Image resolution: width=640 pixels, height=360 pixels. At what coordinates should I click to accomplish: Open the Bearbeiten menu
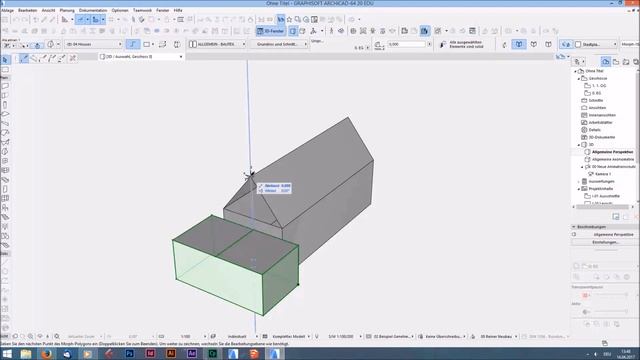27,10
